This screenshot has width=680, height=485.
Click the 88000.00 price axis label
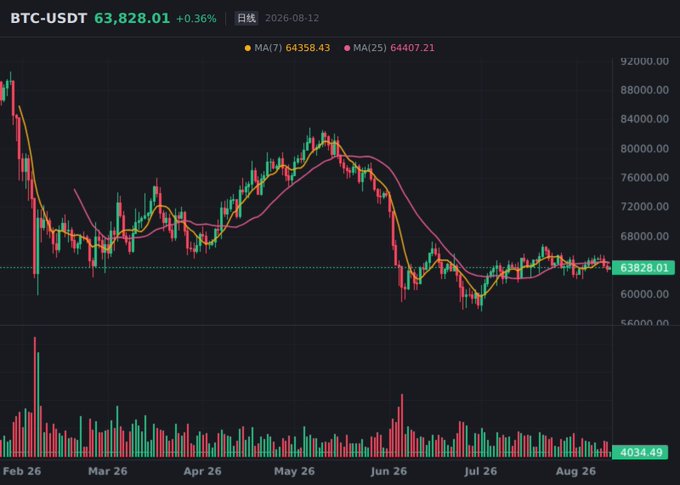coord(644,90)
